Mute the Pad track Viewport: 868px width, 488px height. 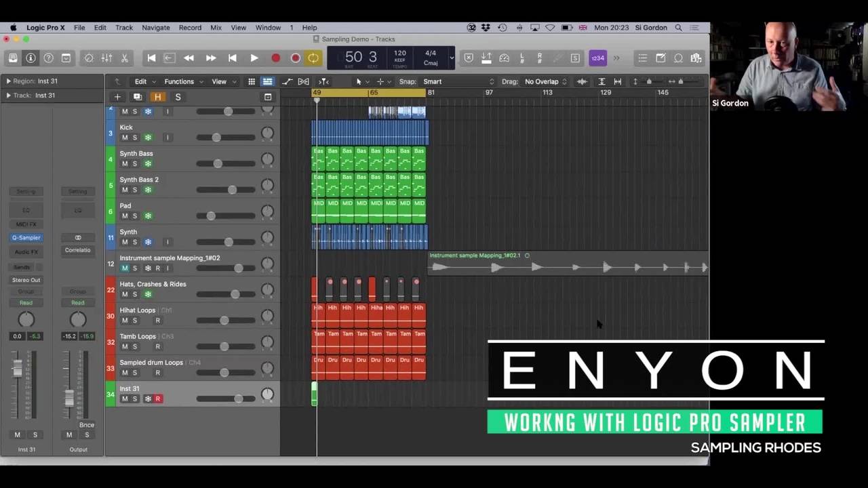tap(125, 216)
